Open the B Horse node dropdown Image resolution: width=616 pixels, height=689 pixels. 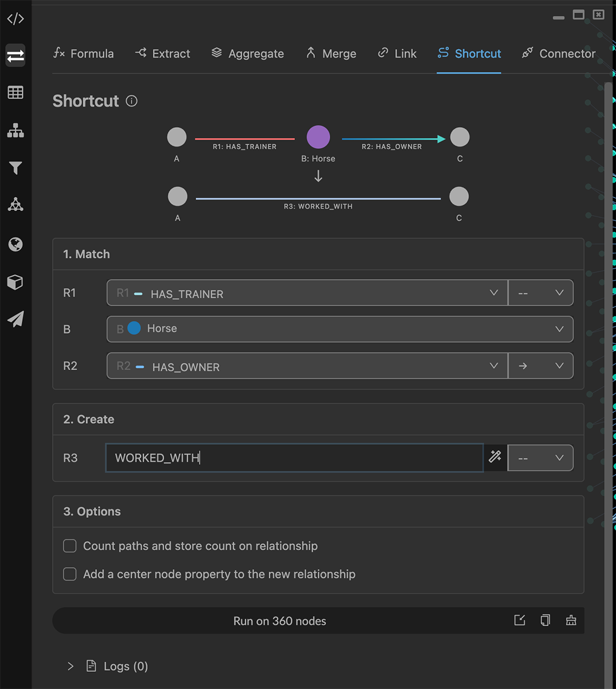[339, 329]
